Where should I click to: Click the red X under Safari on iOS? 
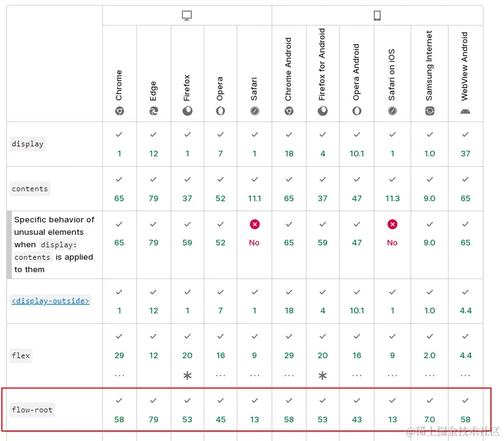pyautogui.click(x=392, y=224)
